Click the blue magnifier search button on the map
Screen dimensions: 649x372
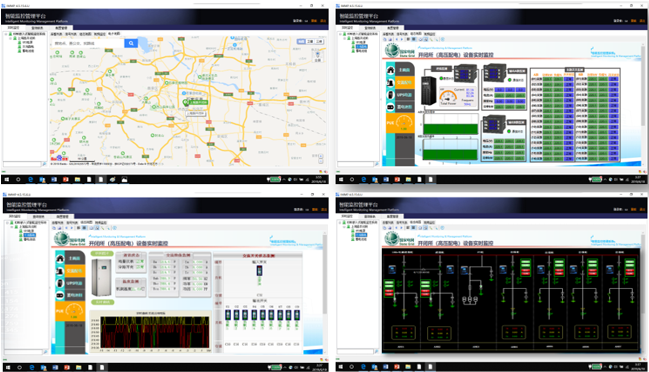point(131,43)
